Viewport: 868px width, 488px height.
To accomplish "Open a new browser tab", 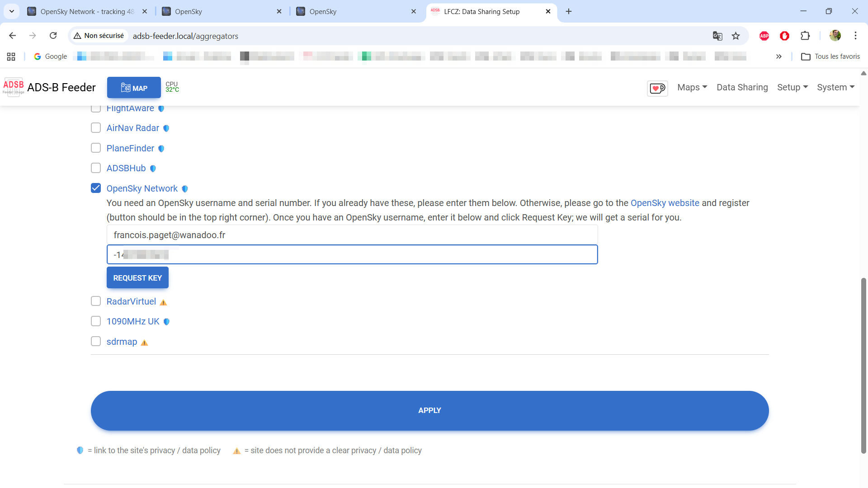I will (569, 11).
